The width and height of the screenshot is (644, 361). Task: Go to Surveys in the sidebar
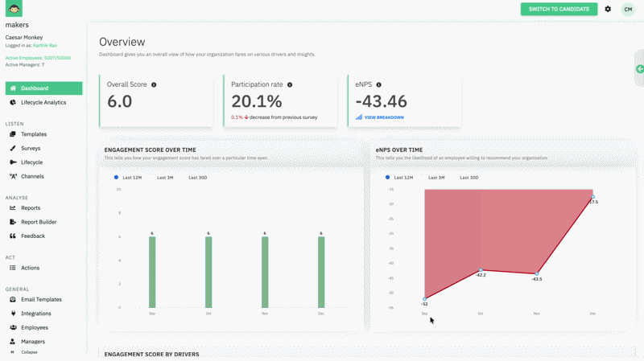(x=31, y=149)
